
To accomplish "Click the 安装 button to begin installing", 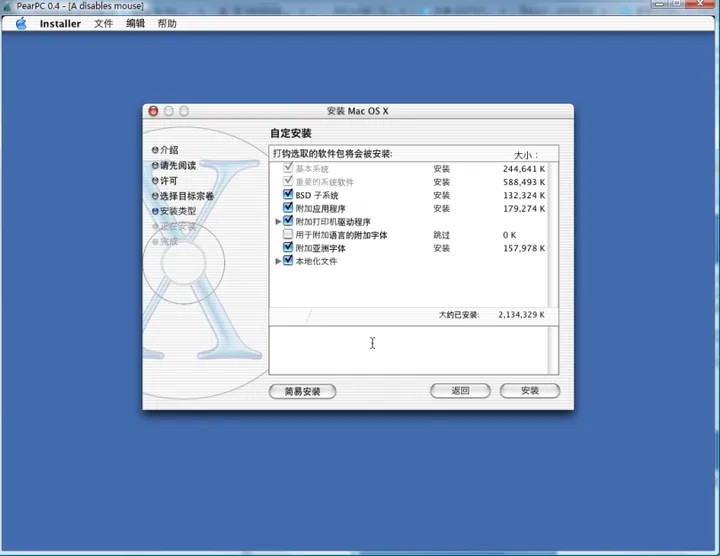I will 530,391.
